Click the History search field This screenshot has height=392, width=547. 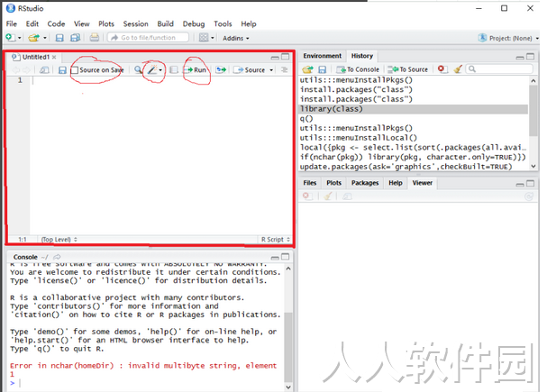(x=501, y=69)
